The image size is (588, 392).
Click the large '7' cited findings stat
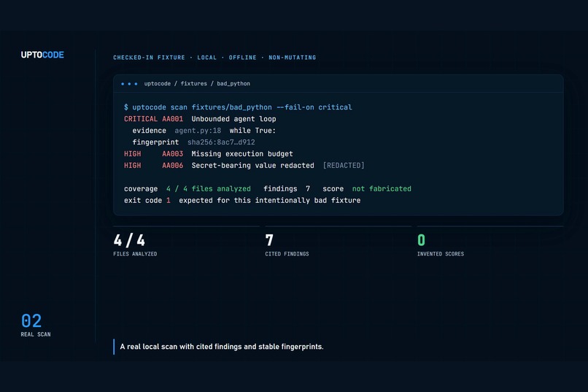click(x=269, y=240)
